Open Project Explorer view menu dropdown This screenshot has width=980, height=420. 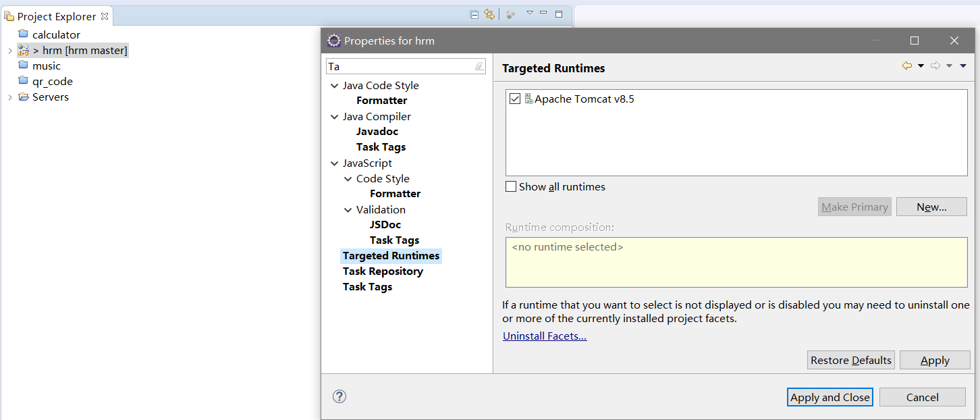tap(529, 14)
